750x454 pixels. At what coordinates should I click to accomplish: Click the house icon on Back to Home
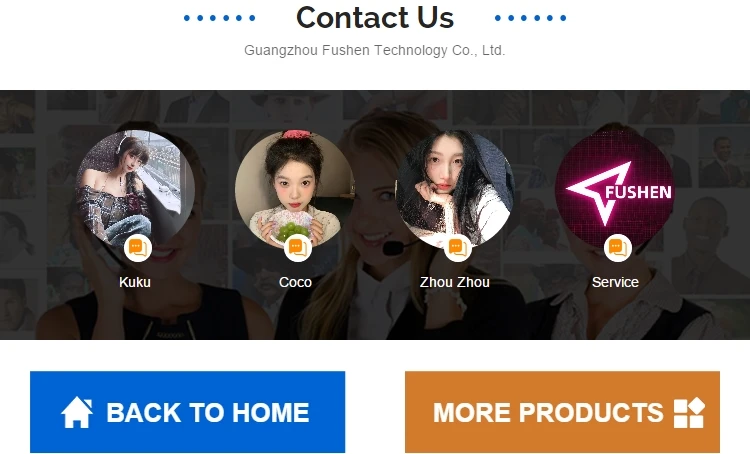pyautogui.click(x=77, y=412)
